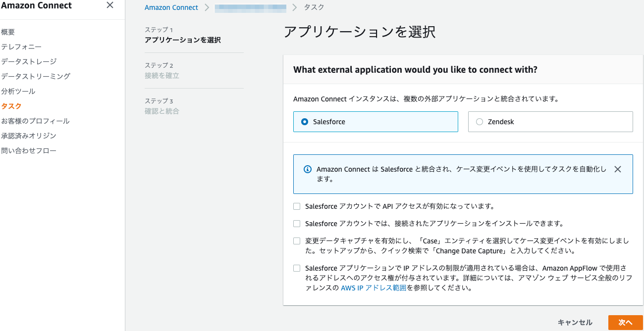Click the What external application heading
644x331 pixels.
coord(415,70)
